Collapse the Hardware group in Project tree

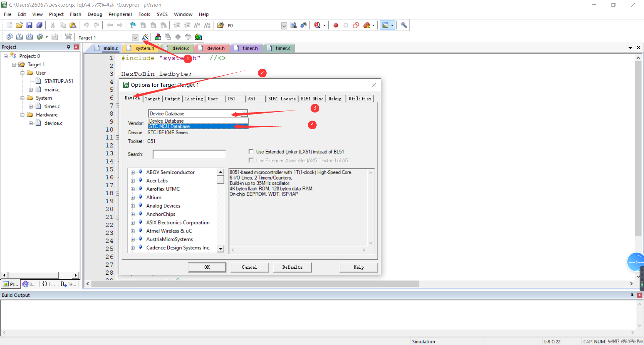click(x=22, y=115)
